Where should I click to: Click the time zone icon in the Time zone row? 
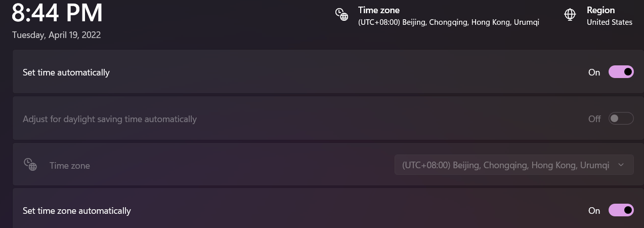pos(30,165)
